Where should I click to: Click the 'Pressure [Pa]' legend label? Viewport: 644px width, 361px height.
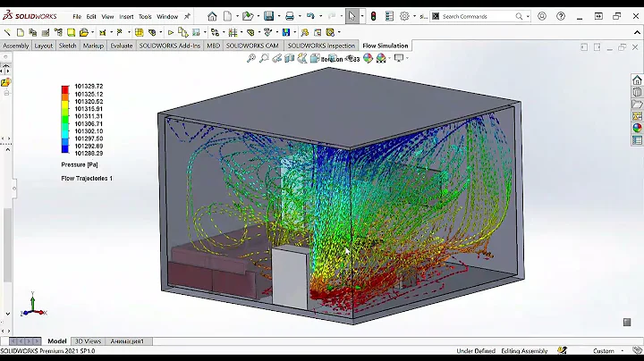tap(80, 164)
